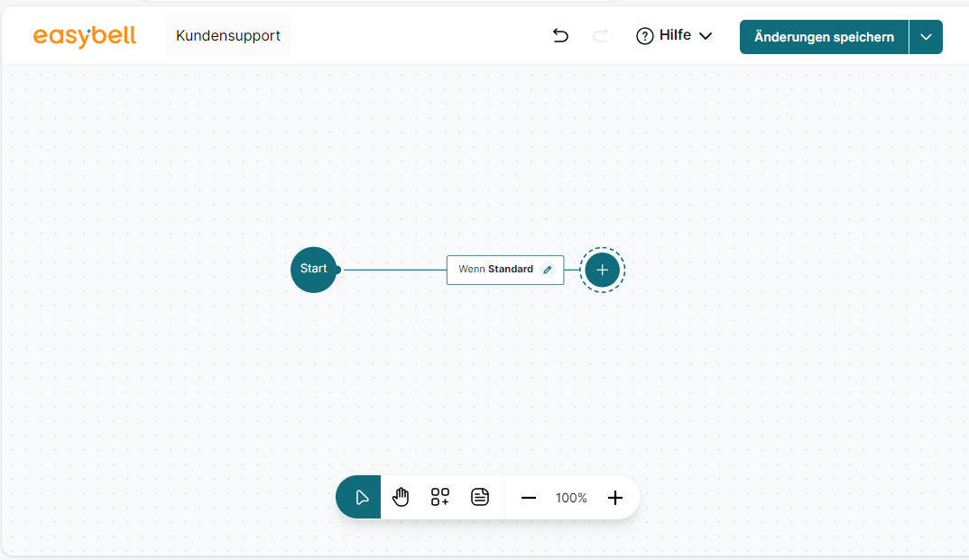The height and width of the screenshot is (560, 969).
Task: Select the Wenn Standard condition box
Action: pos(494,270)
